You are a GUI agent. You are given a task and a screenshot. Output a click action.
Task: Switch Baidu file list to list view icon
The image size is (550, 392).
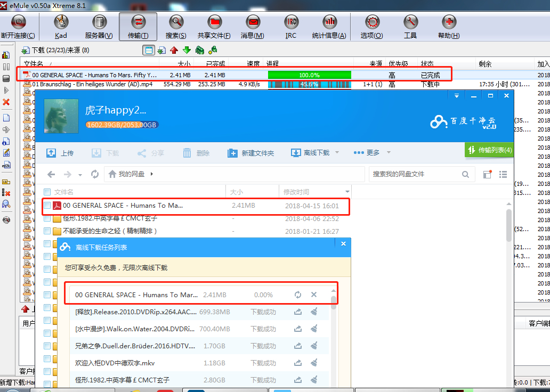click(x=503, y=174)
